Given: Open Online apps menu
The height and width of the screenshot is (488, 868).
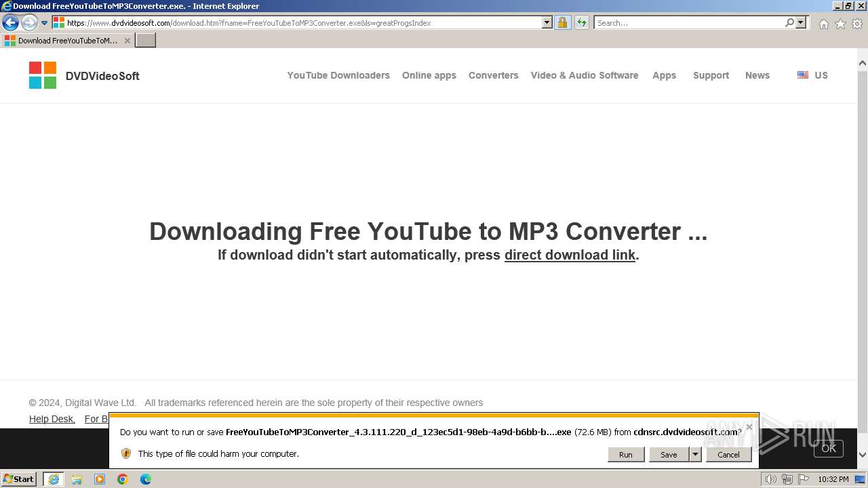Looking at the screenshot, I should (x=429, y=75).
